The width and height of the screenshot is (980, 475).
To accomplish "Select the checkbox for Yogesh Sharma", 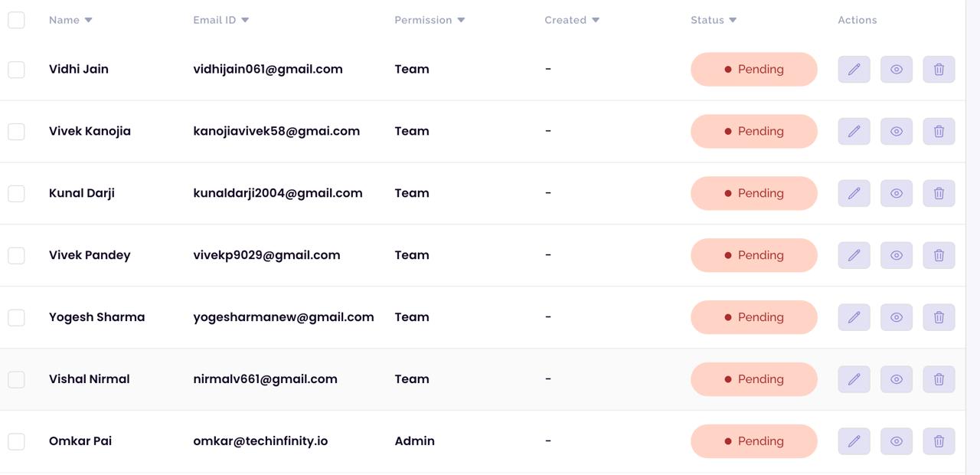I will [16, 317].
